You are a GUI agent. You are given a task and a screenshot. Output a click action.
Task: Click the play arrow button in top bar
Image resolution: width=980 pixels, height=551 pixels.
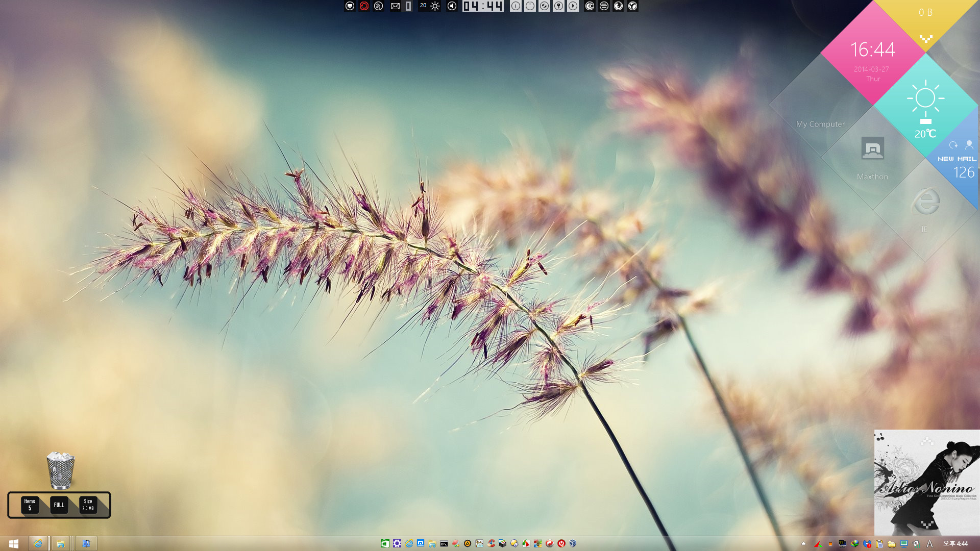pos(573,6)
